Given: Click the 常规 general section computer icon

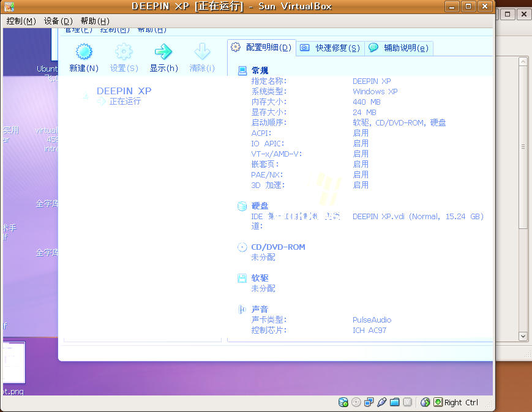Looking at the screenshot, I should [242, 70].
